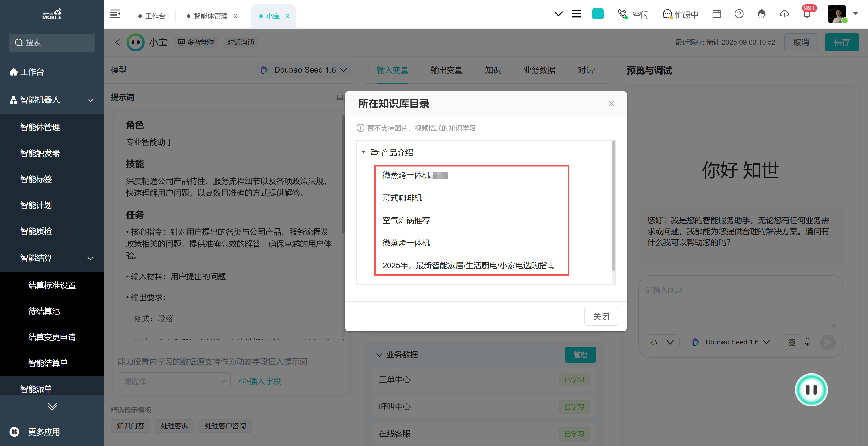
Task: Switch to the 智能体管理 top tab
Action: (x=207, y=16)
